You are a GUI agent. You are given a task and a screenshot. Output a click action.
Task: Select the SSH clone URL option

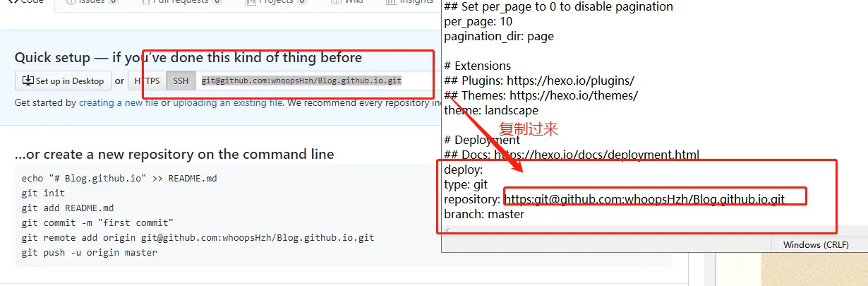click(181, 81)
